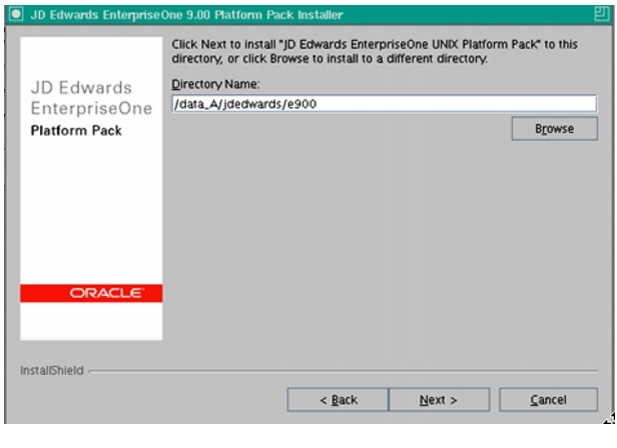Screen dimensions: 617x448
Task: Click the 'JD Edwards' sidebar text
Action: [81, 88]
